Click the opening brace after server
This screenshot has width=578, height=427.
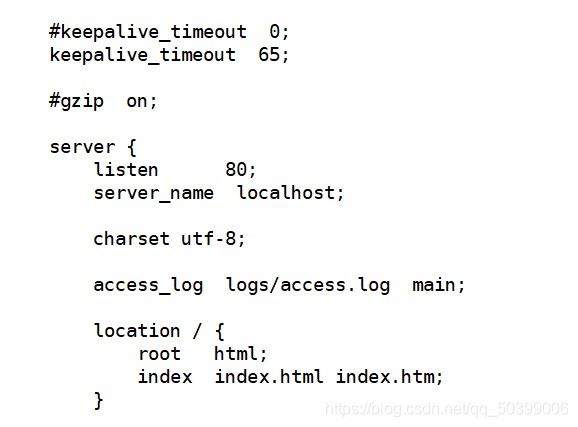(x=131, y=147)
